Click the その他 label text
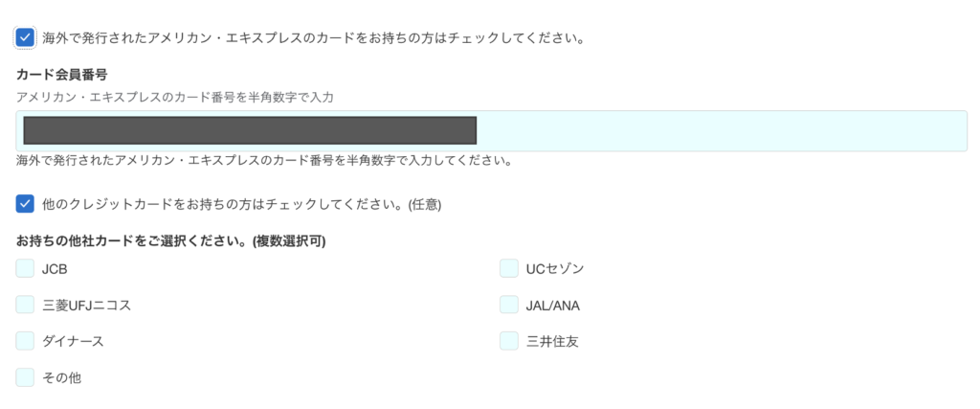980x409 pixels. [x=61, y=377]
